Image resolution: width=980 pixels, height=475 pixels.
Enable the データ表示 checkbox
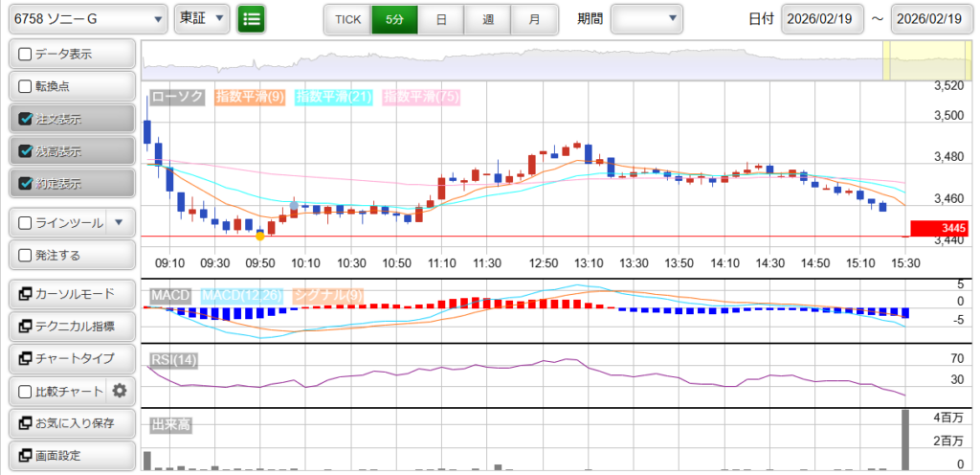pyautogui.click(x=26, y=55)
